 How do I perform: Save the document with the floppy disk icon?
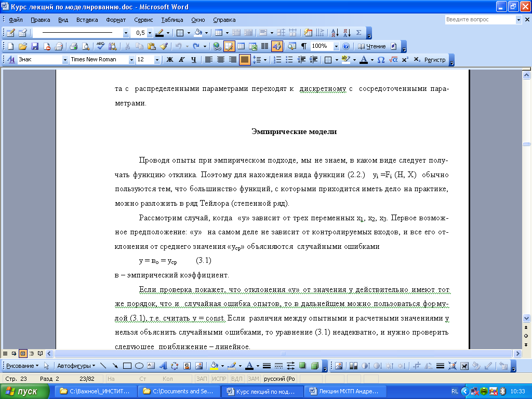35,46
